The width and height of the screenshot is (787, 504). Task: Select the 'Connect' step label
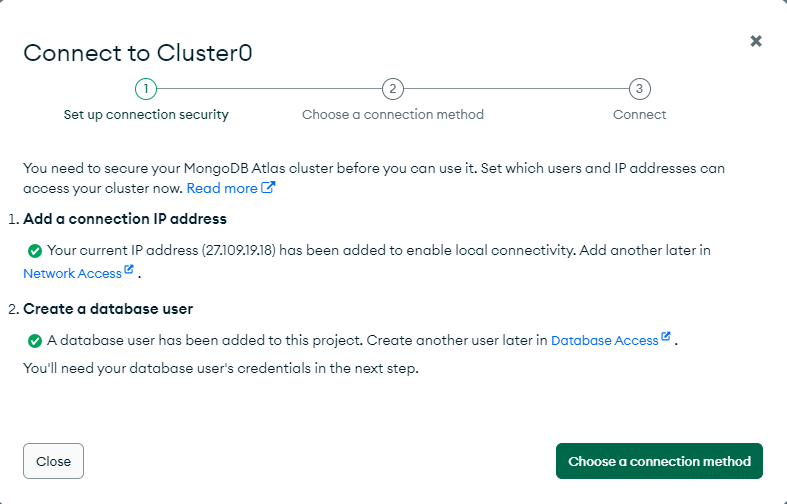coord(640,115)
